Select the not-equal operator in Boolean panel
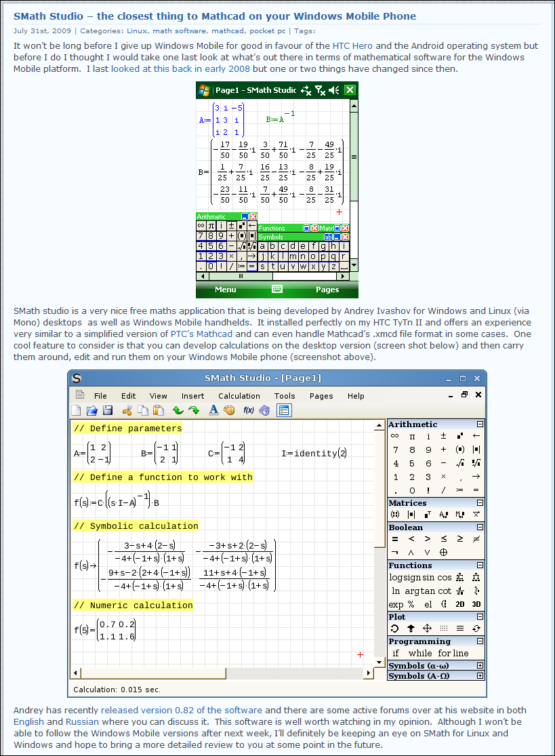Image resolution: width=555 pixels, height=756 pixels. pos(476,539)
